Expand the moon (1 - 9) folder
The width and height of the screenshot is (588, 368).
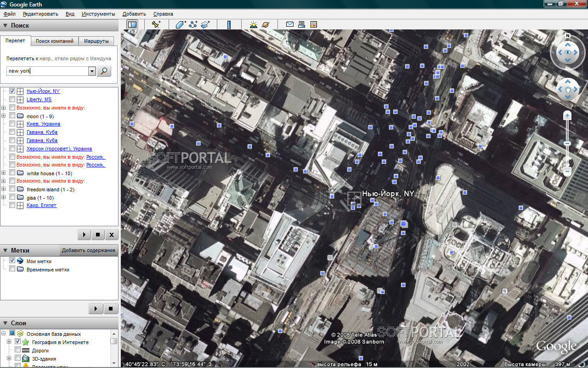[4, 116]
